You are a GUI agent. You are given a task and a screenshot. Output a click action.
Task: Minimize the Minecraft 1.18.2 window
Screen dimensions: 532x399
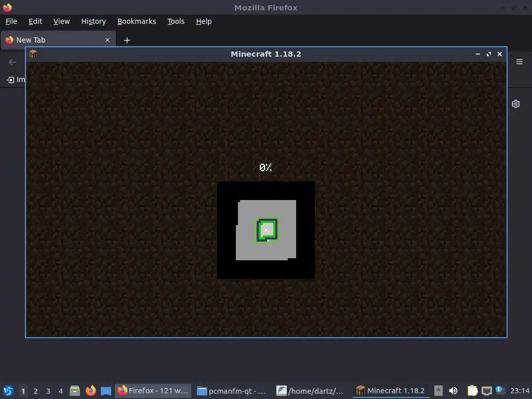click(x=478, y=54)
